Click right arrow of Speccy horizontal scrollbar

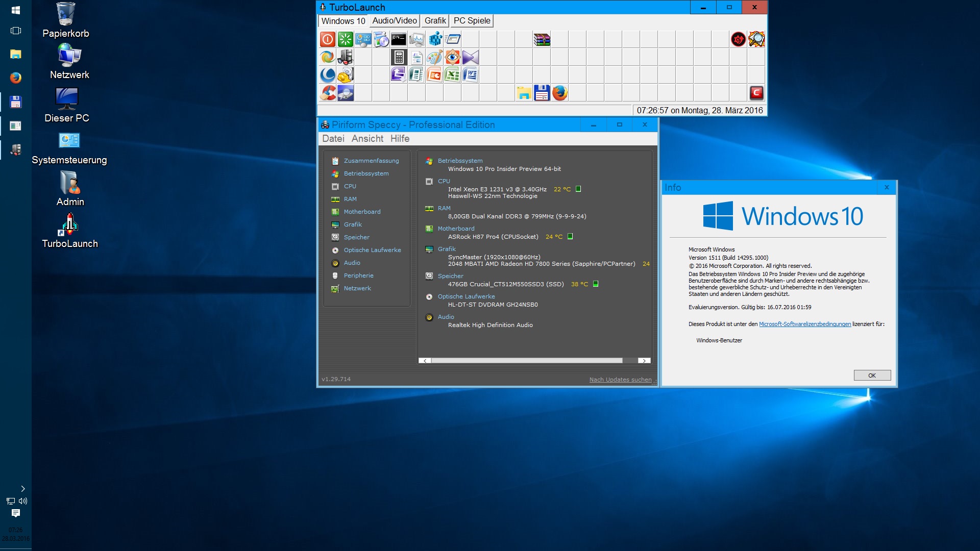pyautogui.click(x=644, y=361)
